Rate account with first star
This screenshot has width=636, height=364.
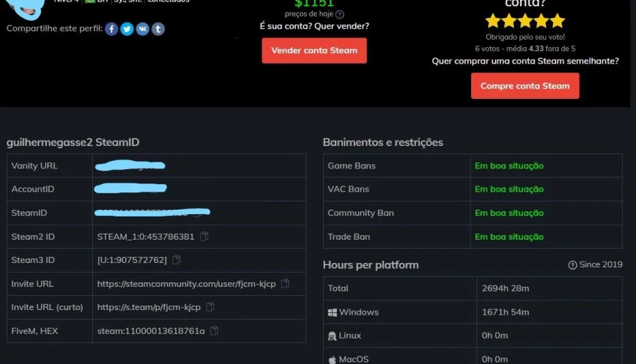tap(493, 20)
